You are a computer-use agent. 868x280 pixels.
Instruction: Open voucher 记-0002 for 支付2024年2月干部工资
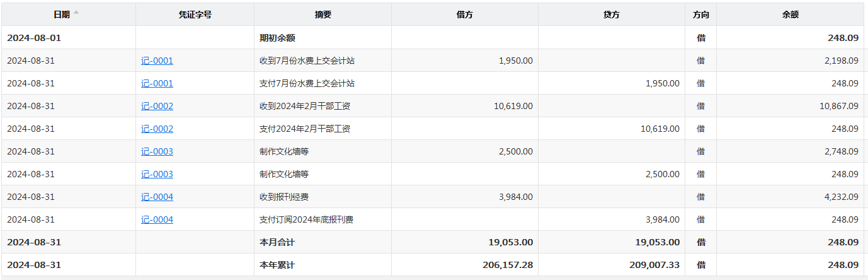coord(157,129)
